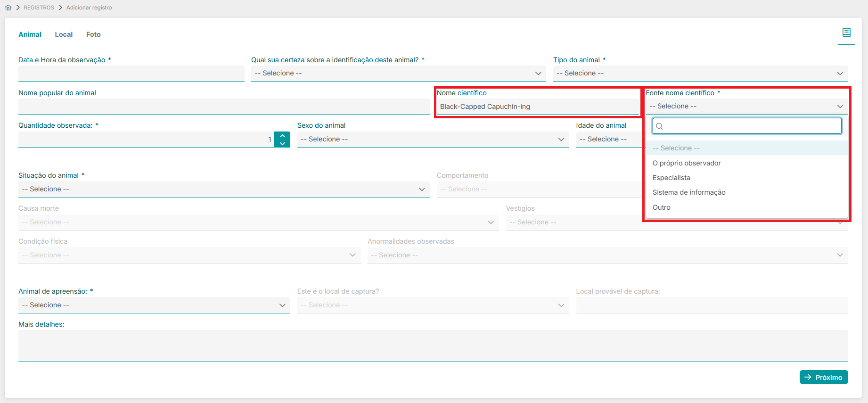
Task: Increase observed quantity with up arrow
Action: (282, 136)
